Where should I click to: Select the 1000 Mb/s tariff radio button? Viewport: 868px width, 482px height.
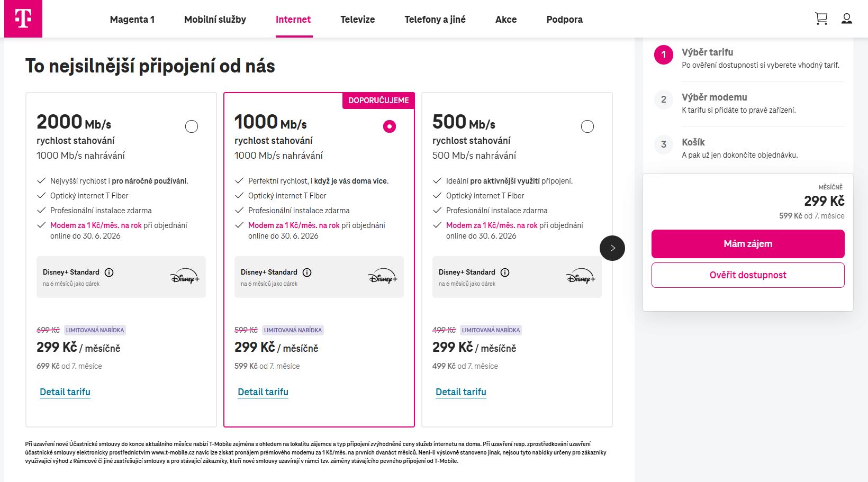point(390,126)
